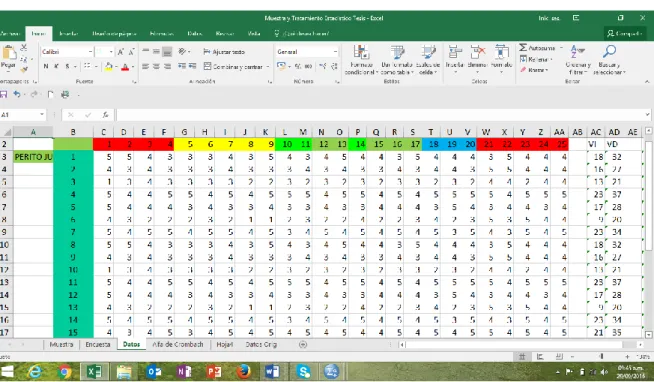Decrease font size with smaller A icon
This screenshot has width=654, height=382.
coord(131,52)
